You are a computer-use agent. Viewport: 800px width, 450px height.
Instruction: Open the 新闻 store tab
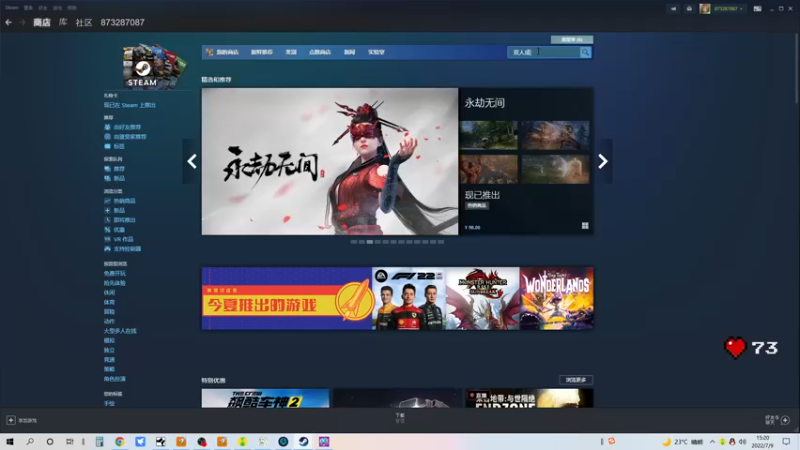(x=349, y=52)
